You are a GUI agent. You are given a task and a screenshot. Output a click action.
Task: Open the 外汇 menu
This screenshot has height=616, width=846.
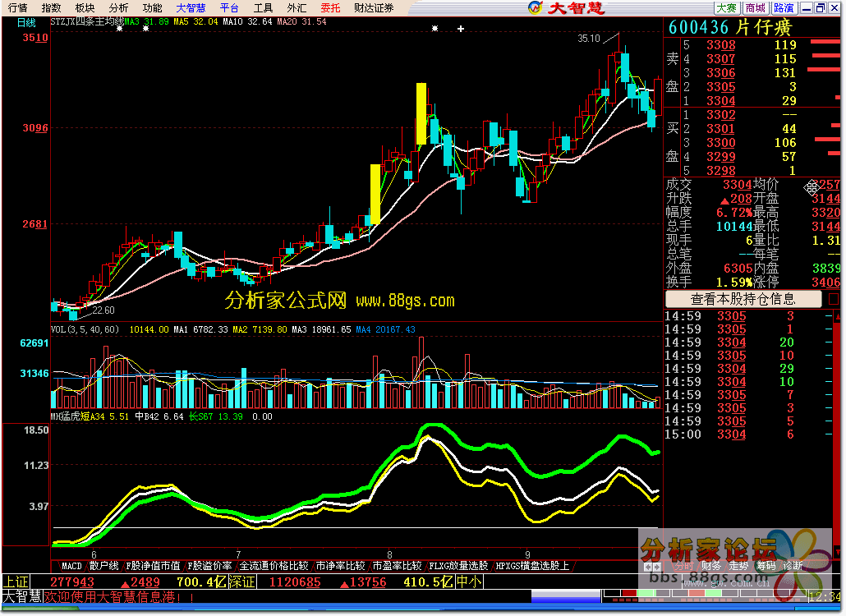tap(297, 7)
